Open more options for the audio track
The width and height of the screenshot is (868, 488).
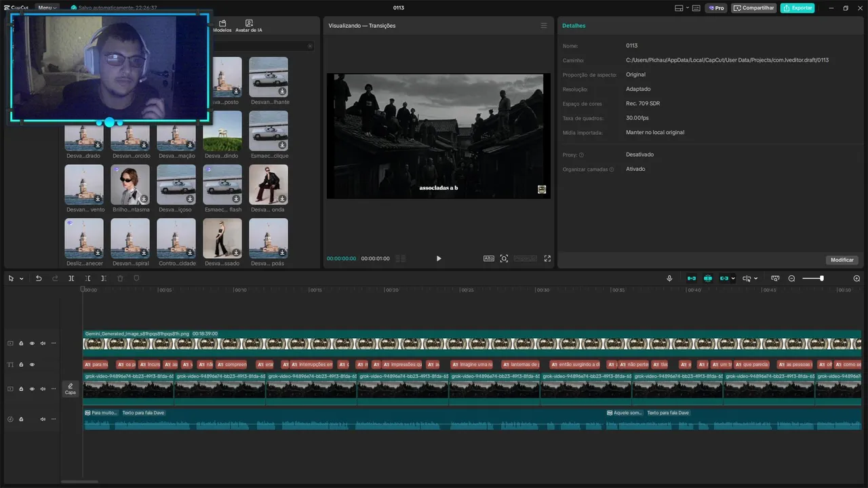(54, 419)
